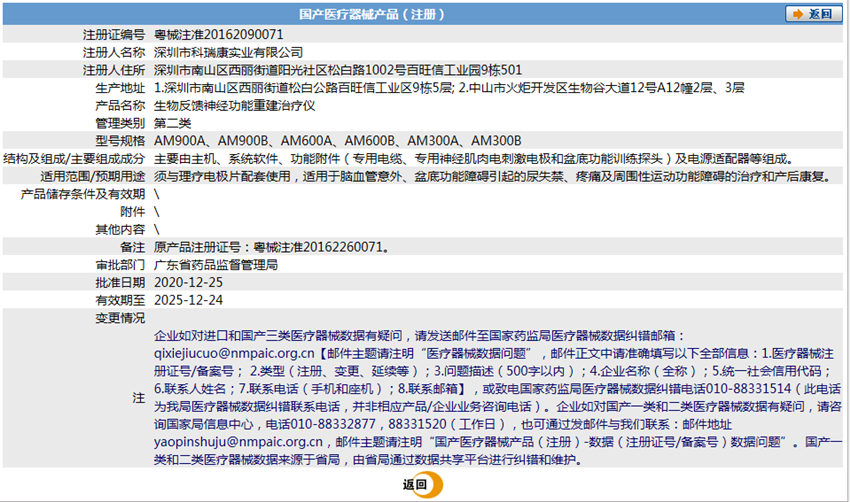Click the 结构及组成 composition description text
This screenshot has height=502, width=850.
473,159
